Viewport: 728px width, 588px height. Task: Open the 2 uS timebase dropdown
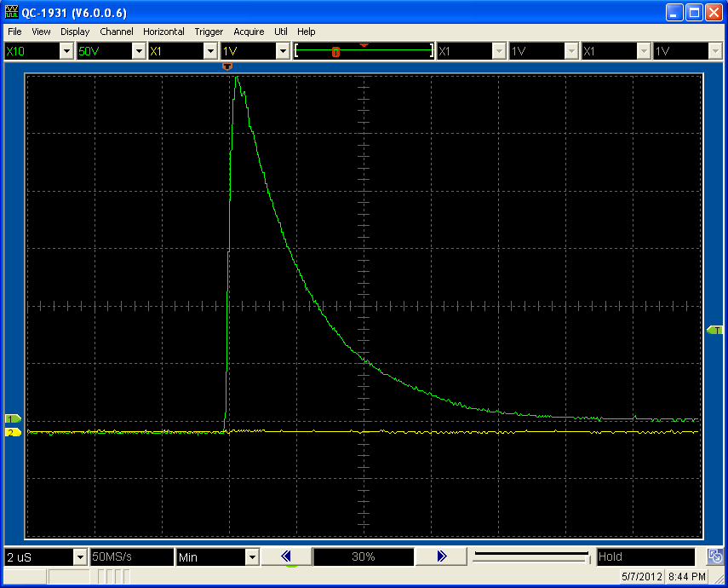(x=80, y=557)
